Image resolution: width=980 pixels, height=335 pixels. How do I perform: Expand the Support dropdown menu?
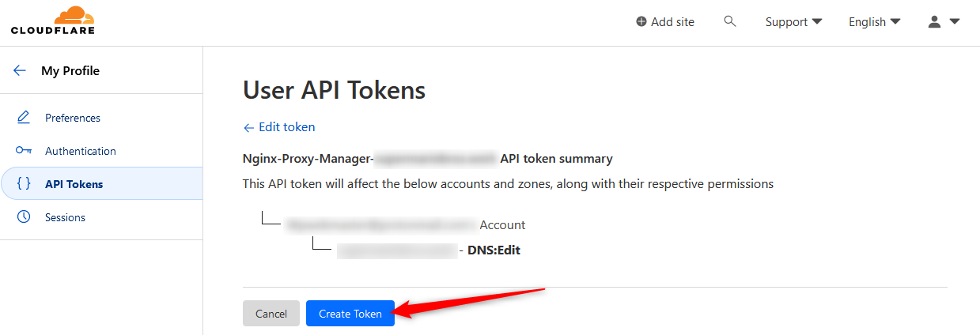point(793,22)
